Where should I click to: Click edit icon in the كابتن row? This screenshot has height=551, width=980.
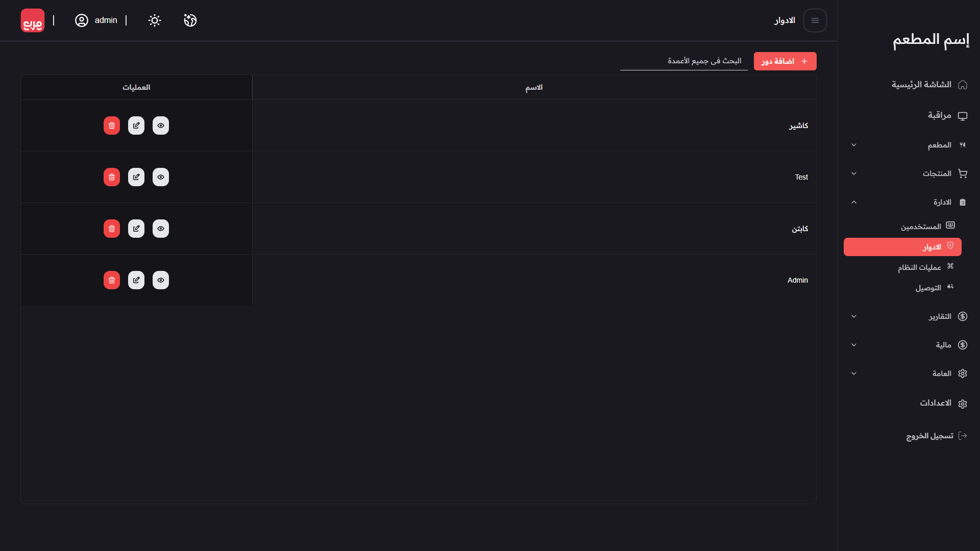(x=136, y=229)
